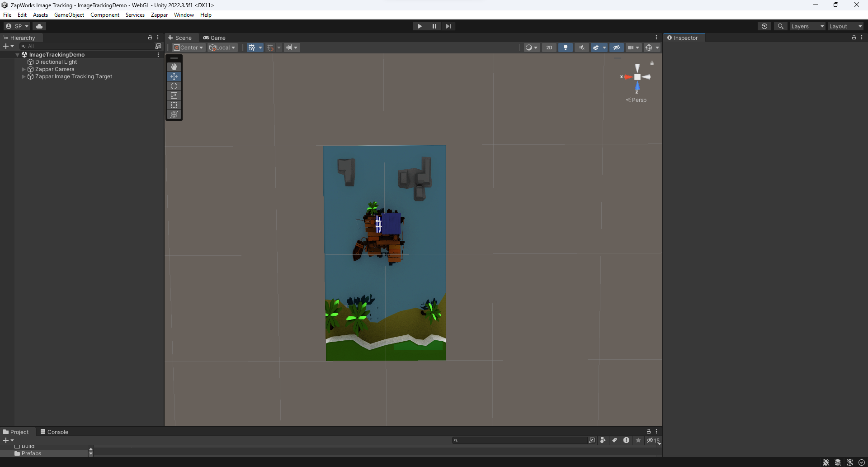This screenshot has height=467, width=868.
Task: Open the Layout dropdown
Action: click(845, 26)
